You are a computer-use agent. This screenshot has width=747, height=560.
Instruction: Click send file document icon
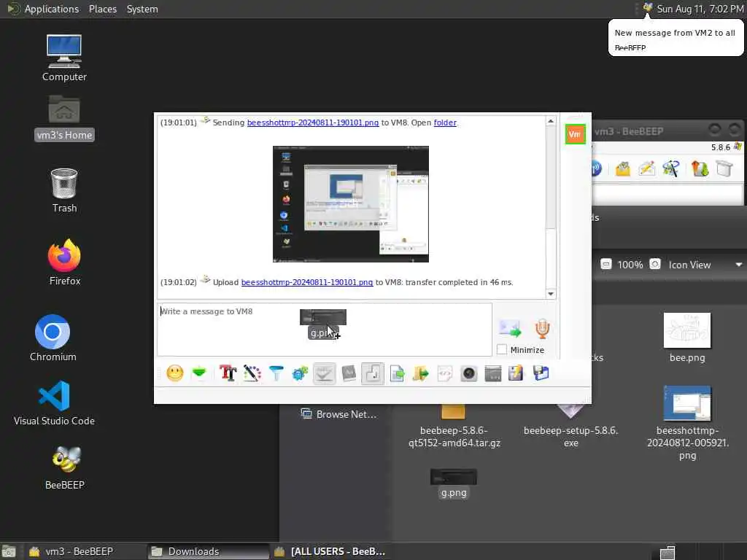click(x=397, y=373)
